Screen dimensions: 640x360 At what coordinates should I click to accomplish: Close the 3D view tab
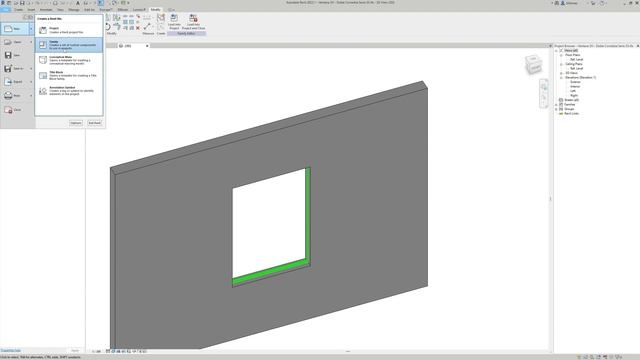(x=147, y=46)
